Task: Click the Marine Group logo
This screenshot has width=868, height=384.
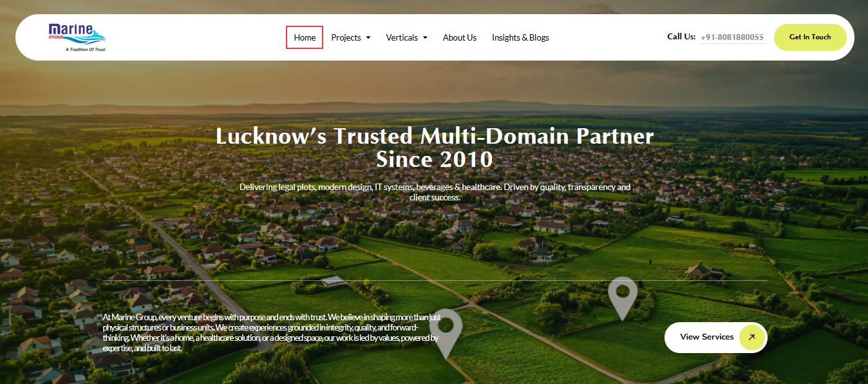Action: [x=77, y=34]
